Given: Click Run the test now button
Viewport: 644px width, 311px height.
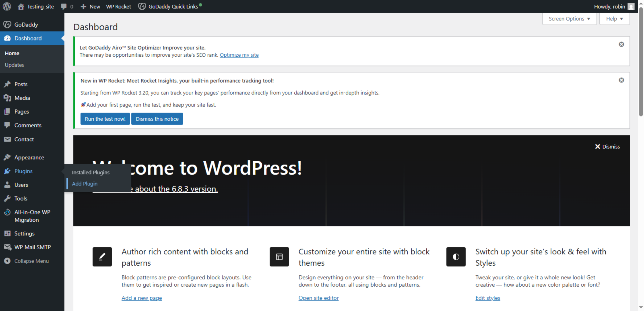Looking at the screenshot, I should (x=105, y=119).
